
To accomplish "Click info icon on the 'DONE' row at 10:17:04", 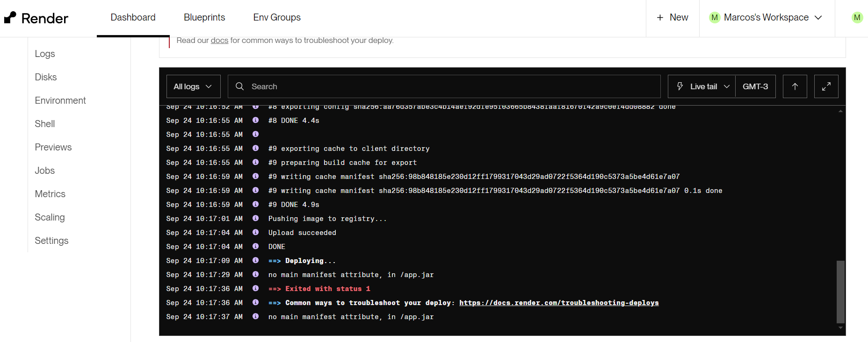I will (255, 246).
